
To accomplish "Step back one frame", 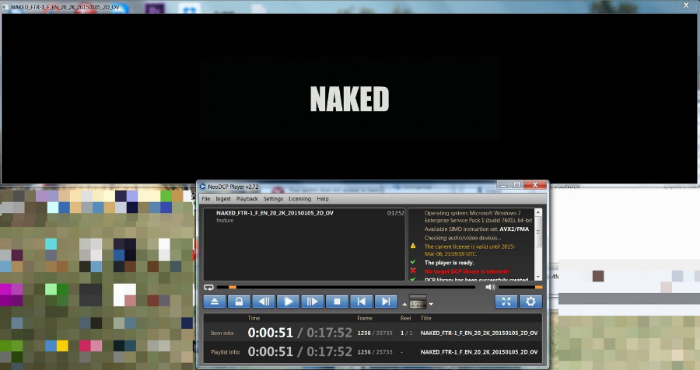I will (263, 302).
